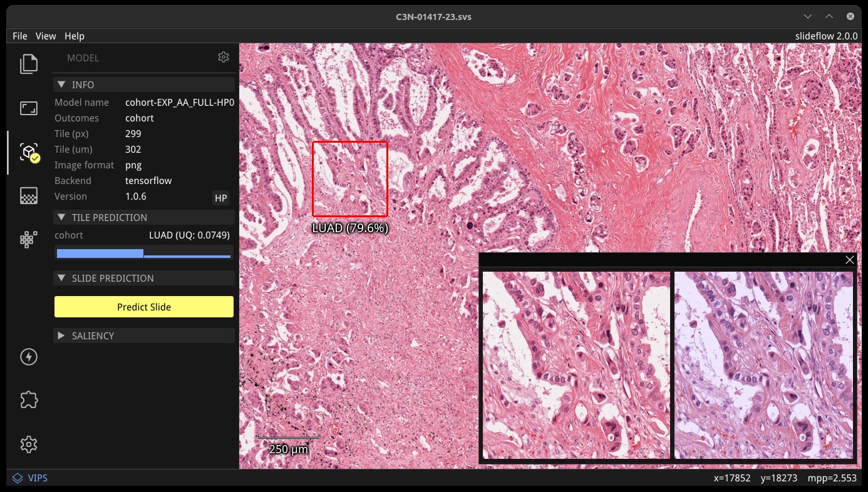Image resolution: width=868 pixels, height=492 pixels.
Task: Click the Outcomes cohort value
Action: [x=140, y=118]
